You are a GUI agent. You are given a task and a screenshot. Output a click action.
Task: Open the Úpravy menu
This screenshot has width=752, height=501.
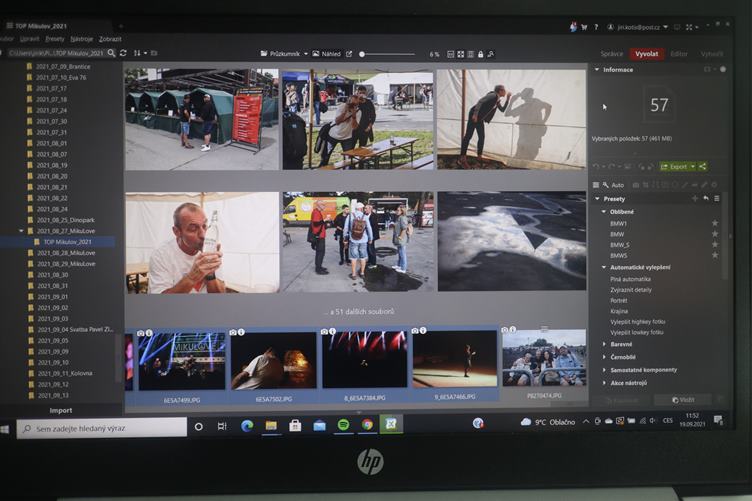[29, 39]
